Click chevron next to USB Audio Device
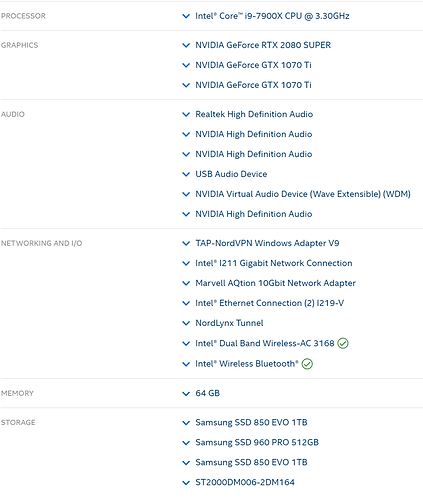Screen dimensions: 423x500 click(186, 174)
